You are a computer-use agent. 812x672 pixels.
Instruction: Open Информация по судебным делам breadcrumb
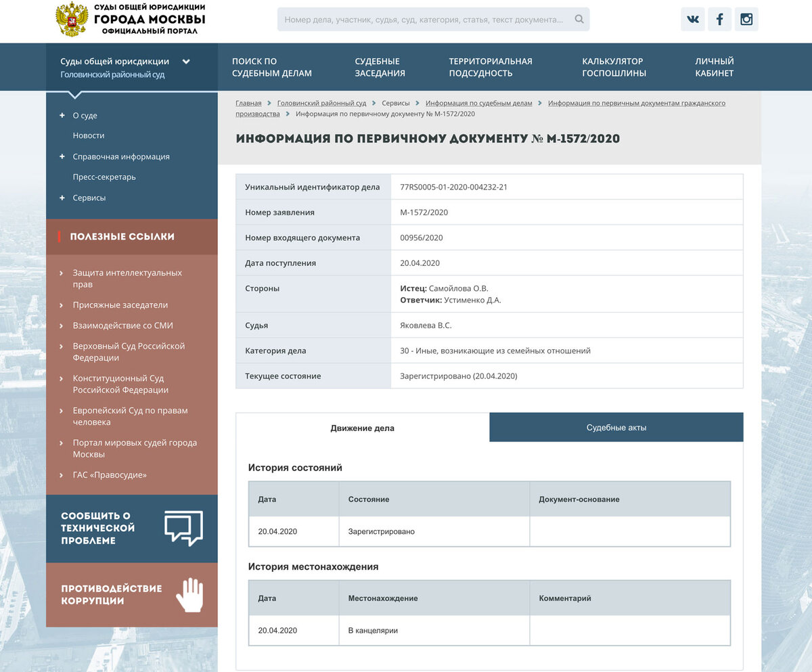(x=479, y=104)
